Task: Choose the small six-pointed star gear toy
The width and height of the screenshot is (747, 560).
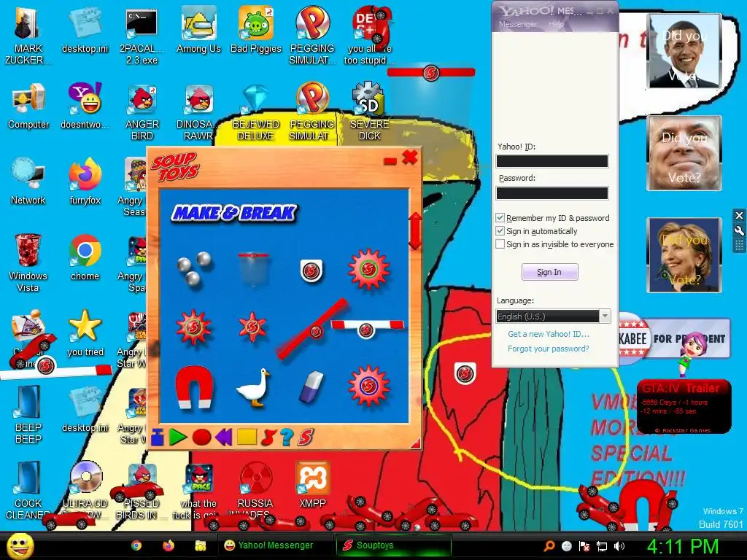Action: [x=252, y=327]
